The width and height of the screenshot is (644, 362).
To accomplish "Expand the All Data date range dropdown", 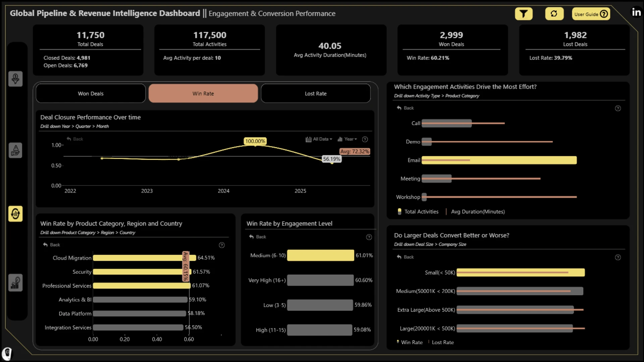I will tap(319, 139).
